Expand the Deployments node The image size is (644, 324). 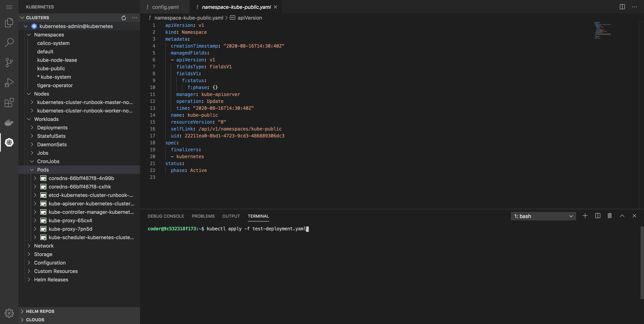click(x=32, y=128)
